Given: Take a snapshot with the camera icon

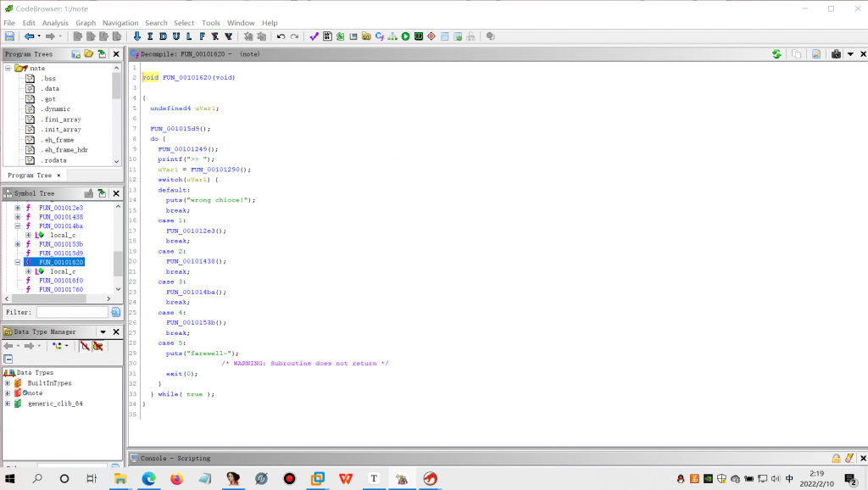Looking at the screenshot, I should click(836, 53).
